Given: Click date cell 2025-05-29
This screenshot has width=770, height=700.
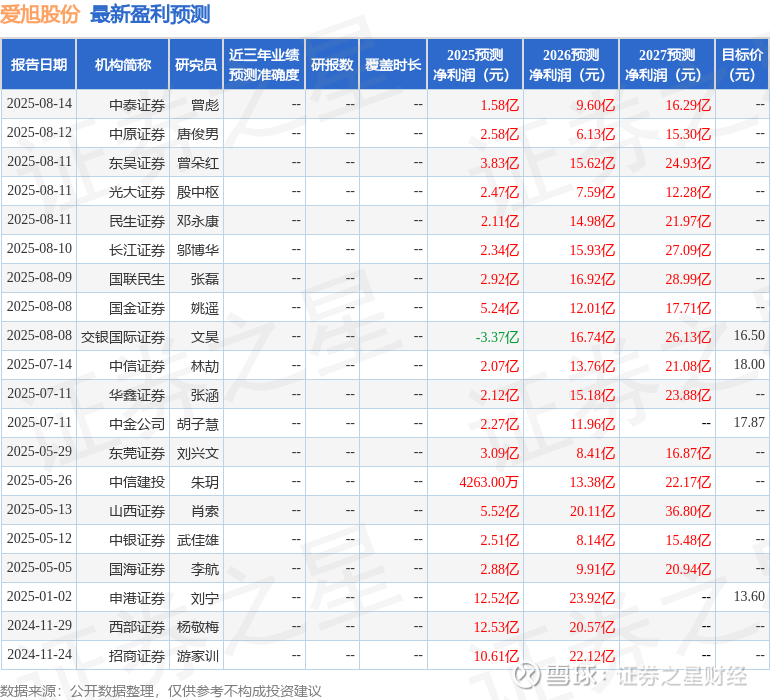Looking at the screenshot, I should click(x=39, y=451).
